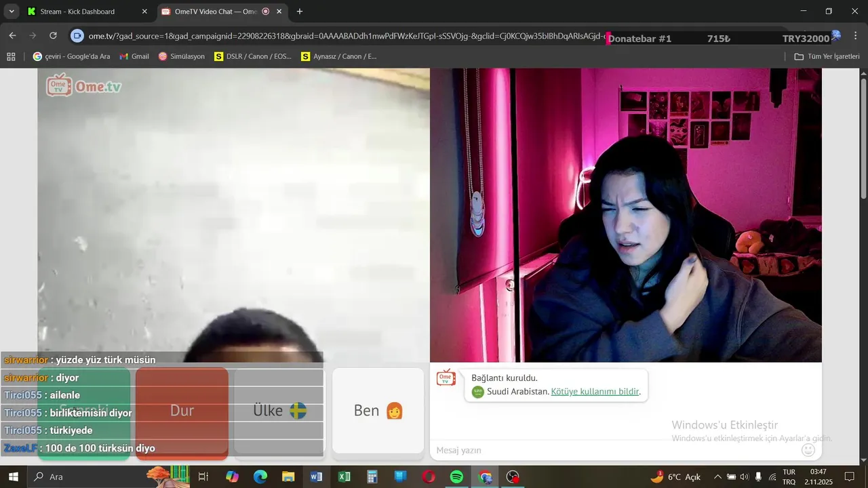Open the Ben gender selector
This screenshot has height=488, width=868.
point(378,411)
